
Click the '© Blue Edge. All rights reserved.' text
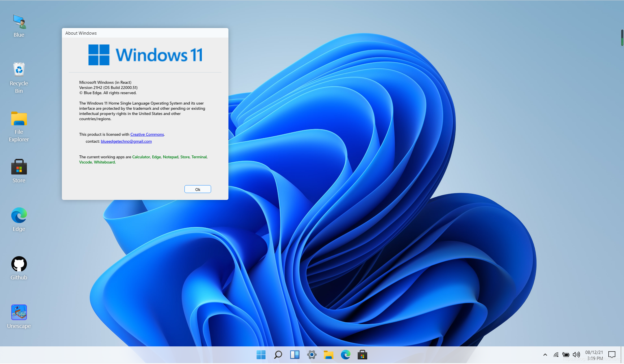108,93
